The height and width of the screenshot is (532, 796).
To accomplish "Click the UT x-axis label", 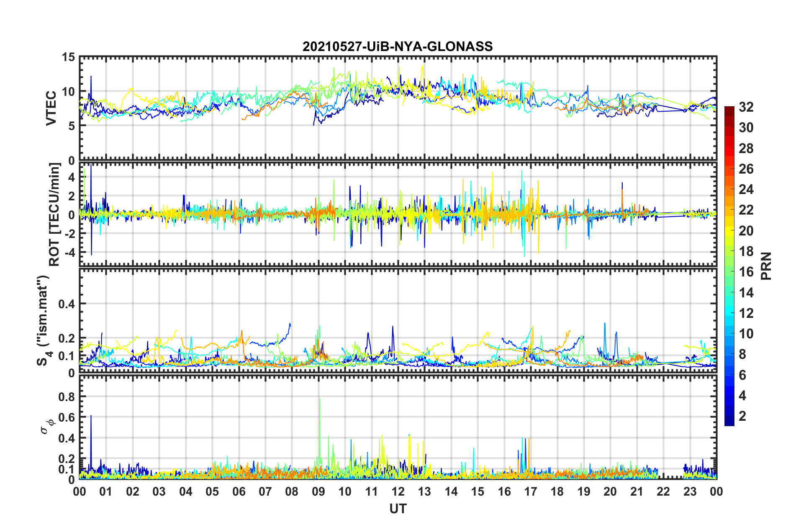I will point(398,509).
